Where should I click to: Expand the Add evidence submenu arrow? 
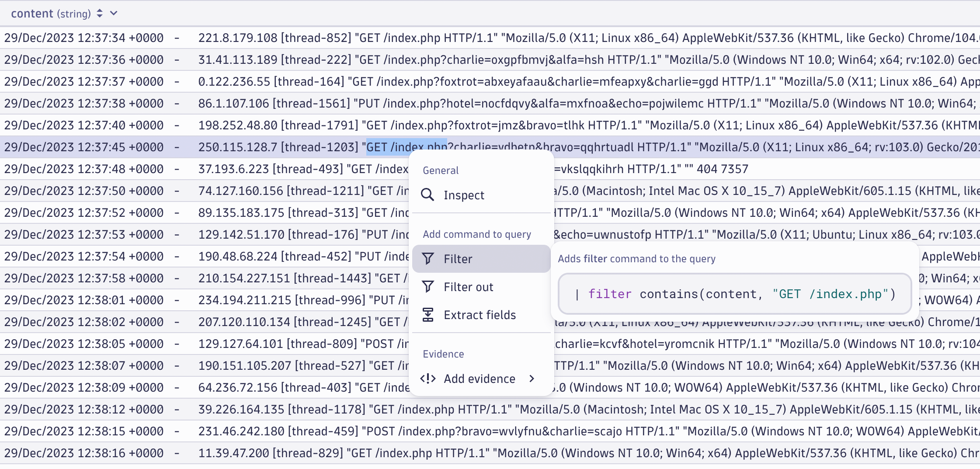(532, 379)
